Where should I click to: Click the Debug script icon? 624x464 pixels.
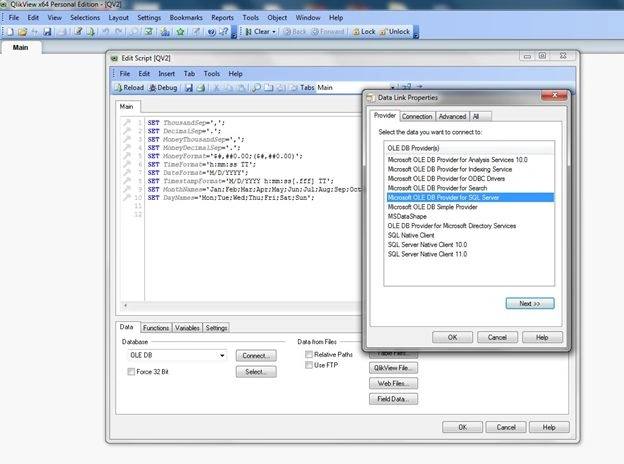[x=152, y=88]
